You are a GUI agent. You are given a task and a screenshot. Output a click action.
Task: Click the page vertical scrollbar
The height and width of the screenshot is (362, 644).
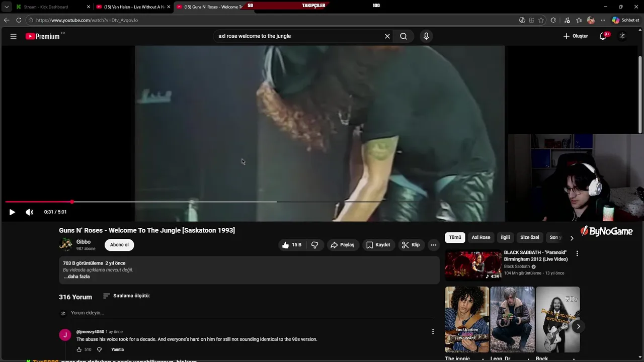[640, 96]
